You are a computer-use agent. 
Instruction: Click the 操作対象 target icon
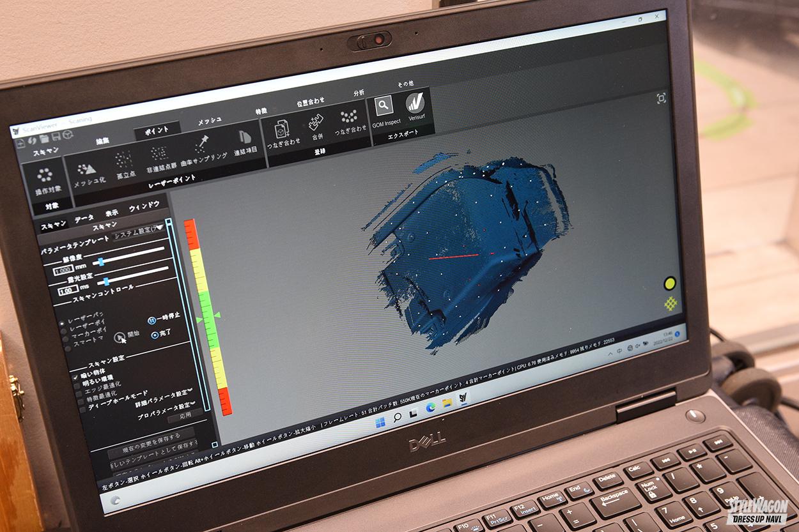click(44, 175)
